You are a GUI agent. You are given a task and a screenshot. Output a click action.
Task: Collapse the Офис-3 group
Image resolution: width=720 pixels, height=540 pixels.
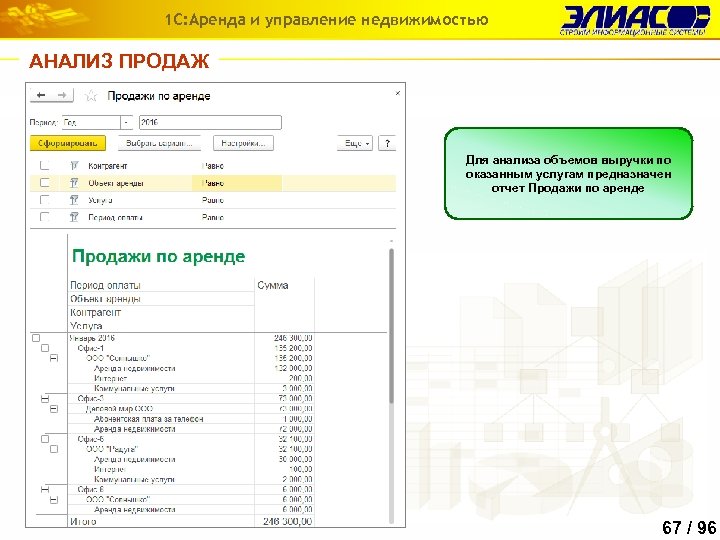(x=45, y=399)
